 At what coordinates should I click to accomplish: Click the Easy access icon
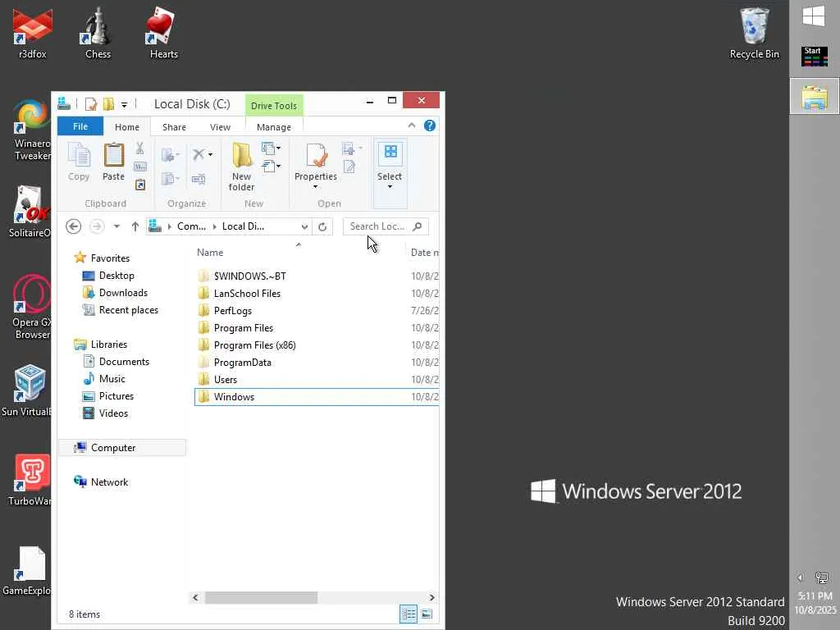point(268,167)
